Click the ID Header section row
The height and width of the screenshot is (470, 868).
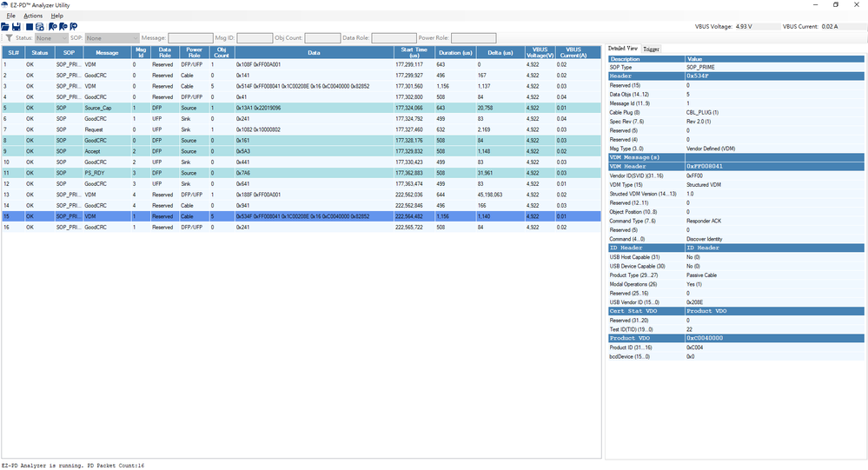click(736, 248)
